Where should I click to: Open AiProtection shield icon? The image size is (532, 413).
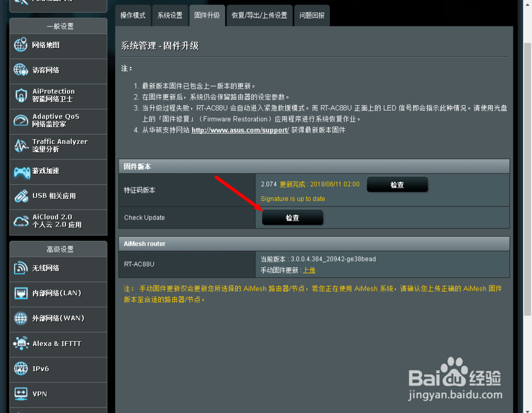pos(21,95)
